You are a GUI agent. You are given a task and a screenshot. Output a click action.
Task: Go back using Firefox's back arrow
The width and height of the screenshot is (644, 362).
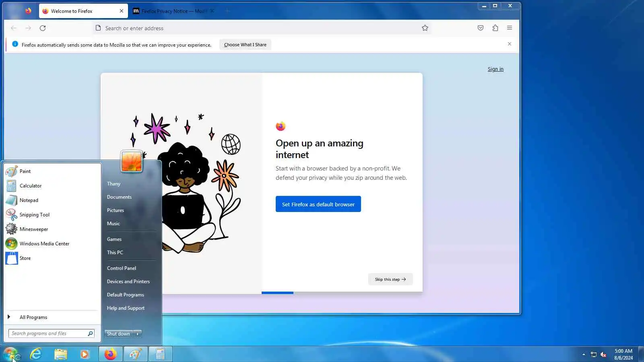tap(14, 28)
